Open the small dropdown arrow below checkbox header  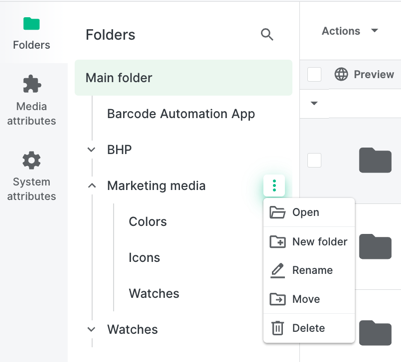point(314,103)
